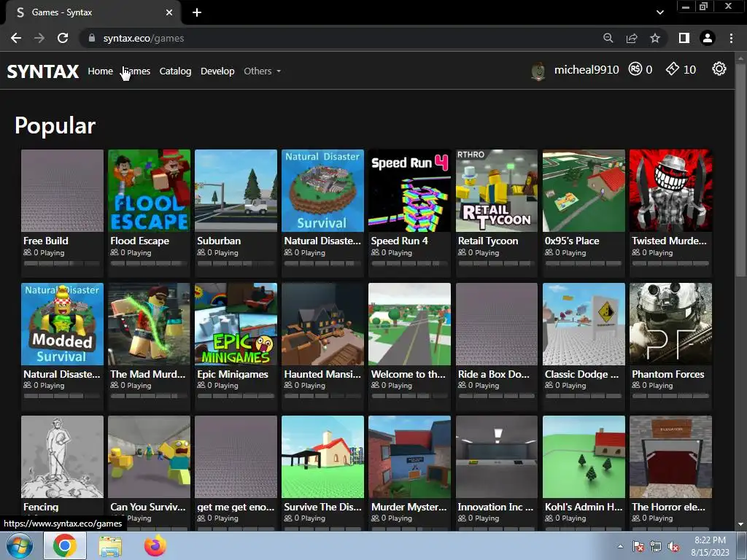Click the zoom magnifier icon in address bar
Image resolution: width=747 pixels, height=560 pixels.
tap(608, 38)
